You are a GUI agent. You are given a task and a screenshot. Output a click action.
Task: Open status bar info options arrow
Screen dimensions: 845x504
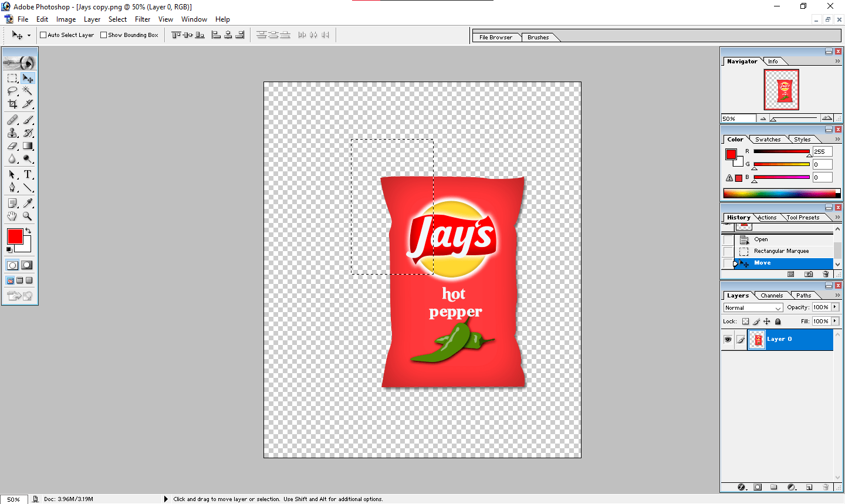[x=166, y=499]
